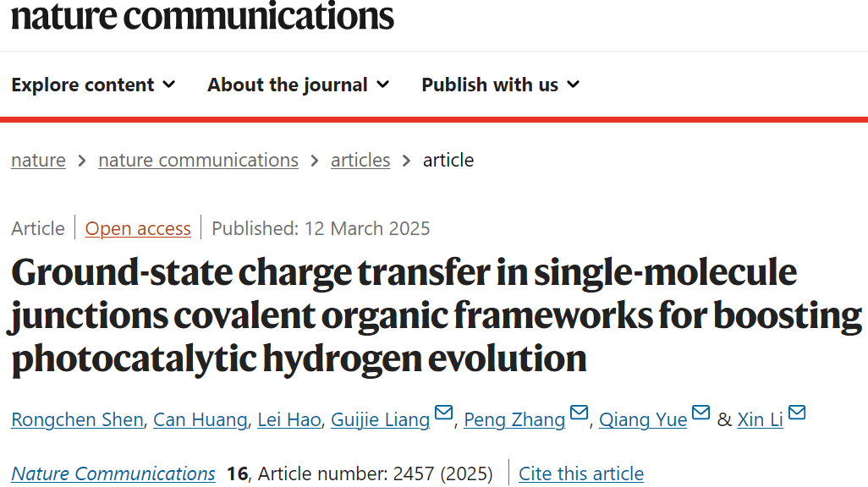Go to the nature breadcrumb link
Viewport: 868px width, 487px height.
(x=38, y=161)
